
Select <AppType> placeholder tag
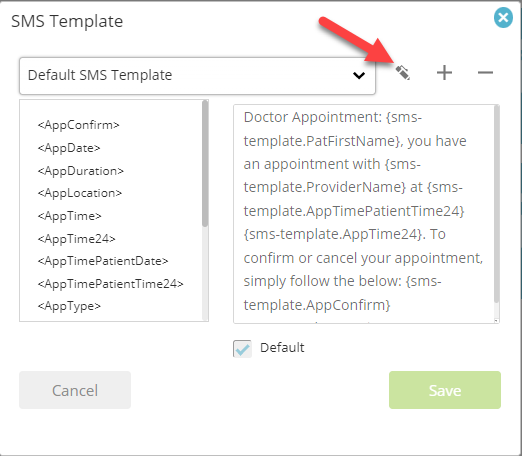[69, 306]
